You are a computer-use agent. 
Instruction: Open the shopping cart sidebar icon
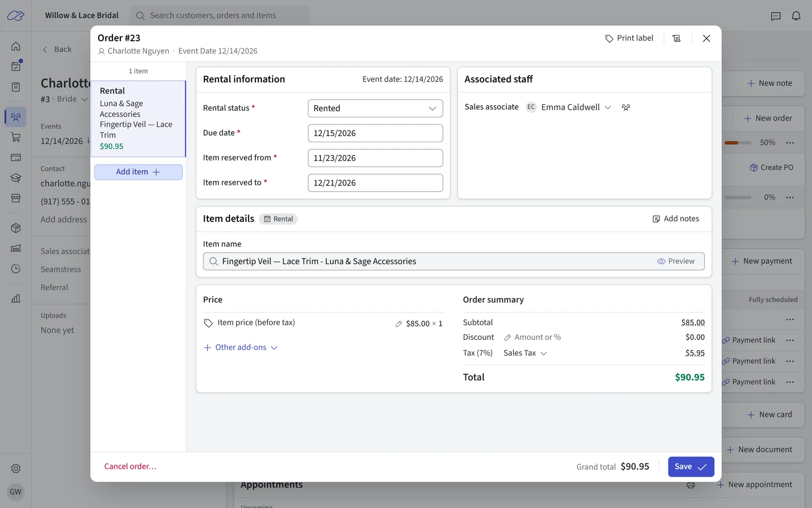coord(16,137)
